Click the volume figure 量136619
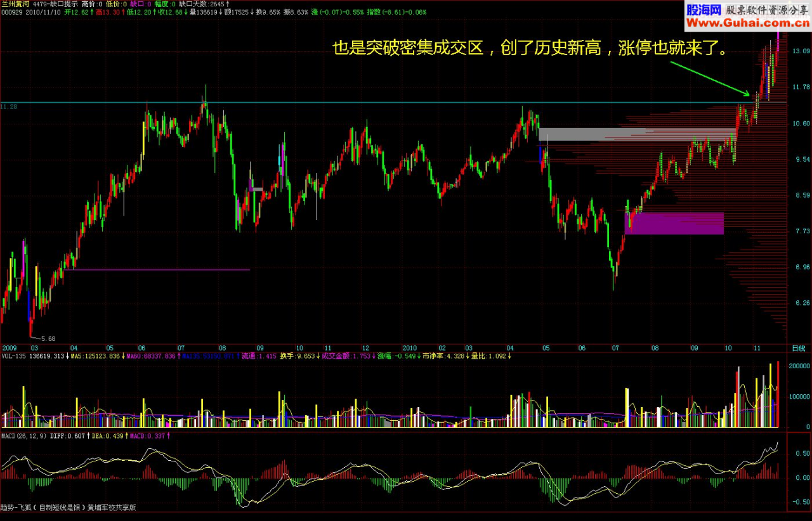The image size is (812, 521). point(204,12)
